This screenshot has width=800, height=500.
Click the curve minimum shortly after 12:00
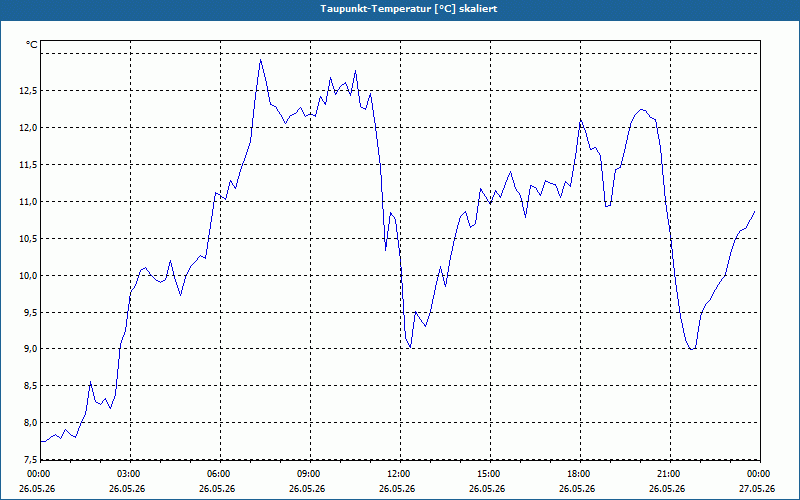point(410,347)
